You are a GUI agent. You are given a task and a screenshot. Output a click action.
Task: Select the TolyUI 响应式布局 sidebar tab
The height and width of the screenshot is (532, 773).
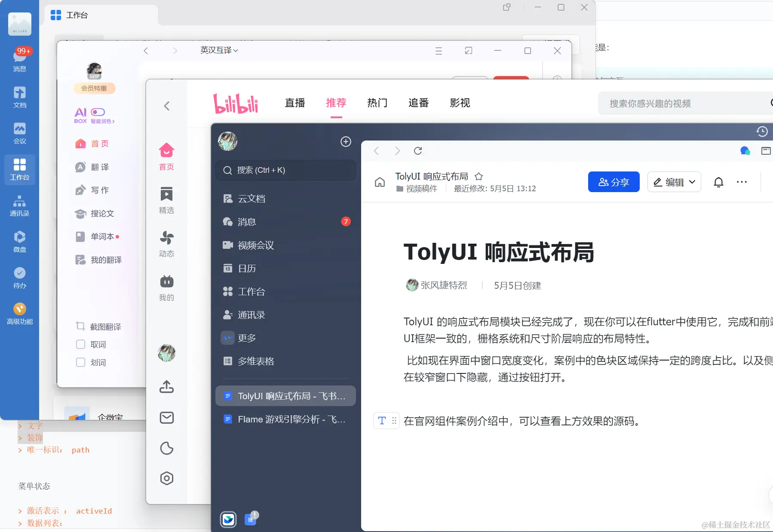(x=285, y=396)
